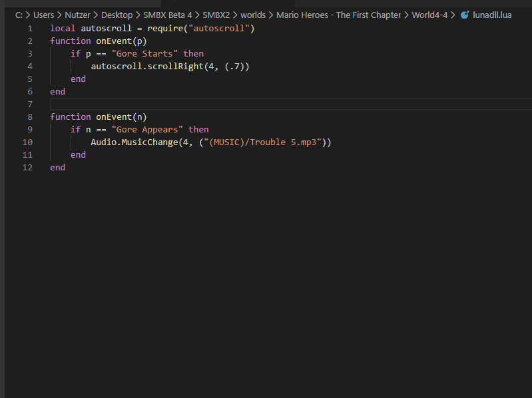Click the "Gore Appears" string
The height and width of the screenshot is (398, 532).
pyautogui.click(x=147, y=130)
